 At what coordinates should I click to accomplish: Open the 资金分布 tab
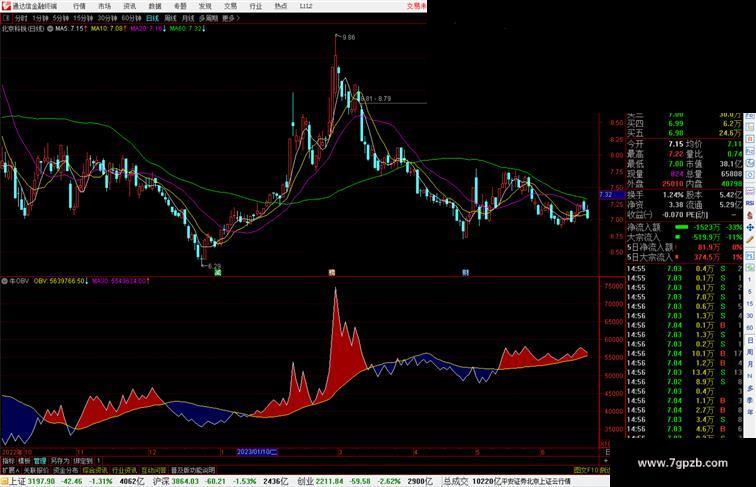point(66,470)
